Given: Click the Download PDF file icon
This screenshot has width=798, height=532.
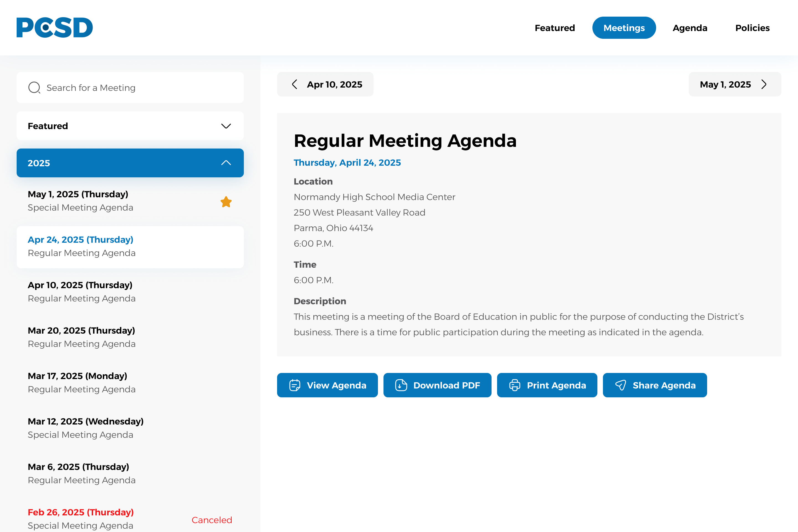Looking at the screenshot, I should tap(401, 385).
